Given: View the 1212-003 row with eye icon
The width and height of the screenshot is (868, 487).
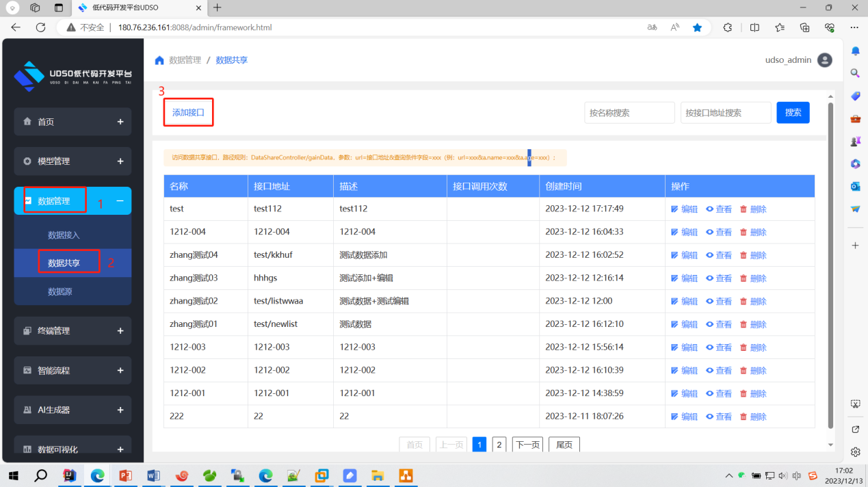Looking at the screenshot, I should point(709,347).
